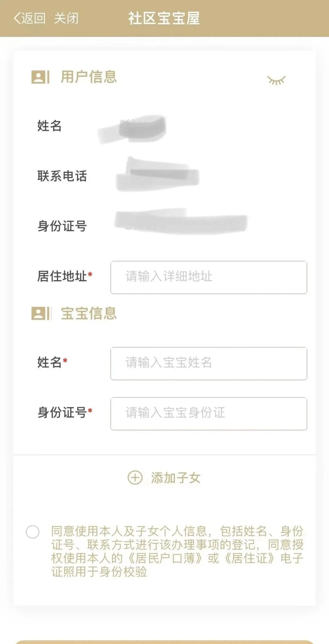Tap the 请输入宝宝身份证 input box

(x=208, y=413)
